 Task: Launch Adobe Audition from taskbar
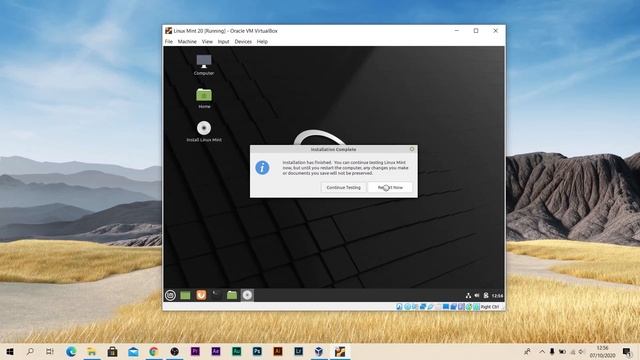[x=236, y=351]
